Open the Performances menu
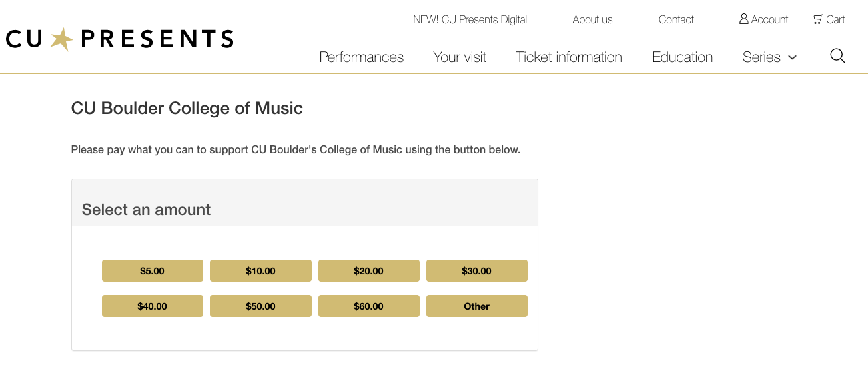This screenshot has height=365, width=868. coord(362,57)
